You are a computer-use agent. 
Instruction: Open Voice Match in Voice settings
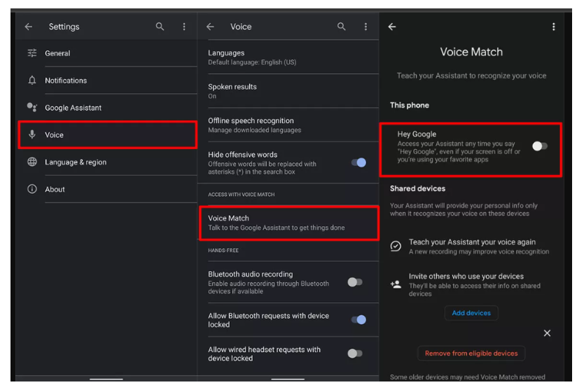click(x=288, y=223)
